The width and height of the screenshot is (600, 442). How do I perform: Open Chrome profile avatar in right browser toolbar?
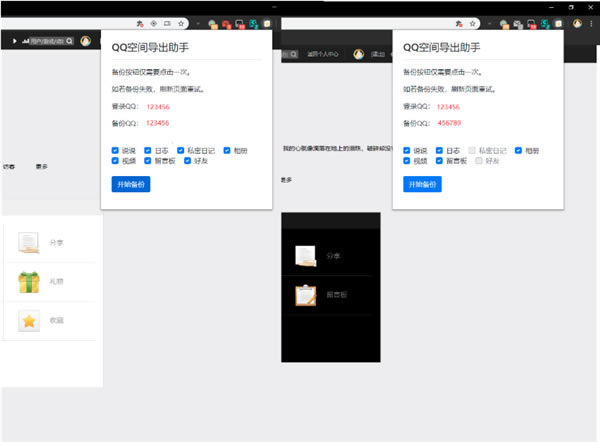coord(577,24)
